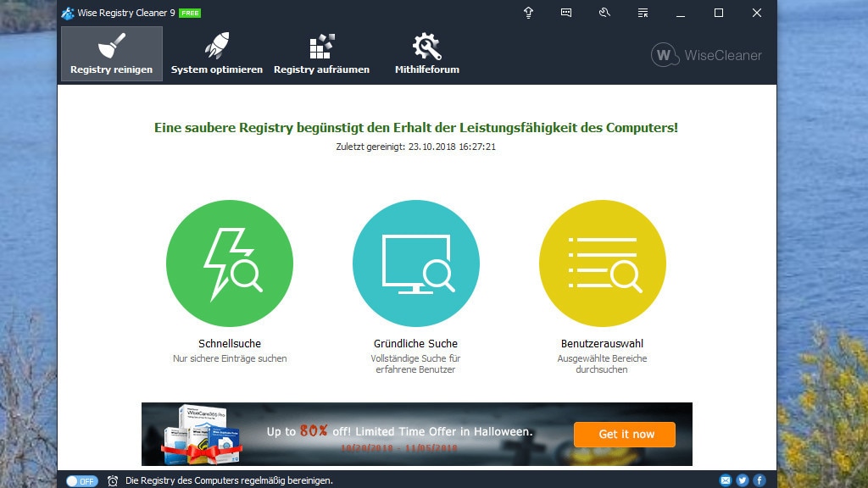This screenshot has width=868, height=488.
Task: Click the WiseCleaner logo
Action: [706, 55]
